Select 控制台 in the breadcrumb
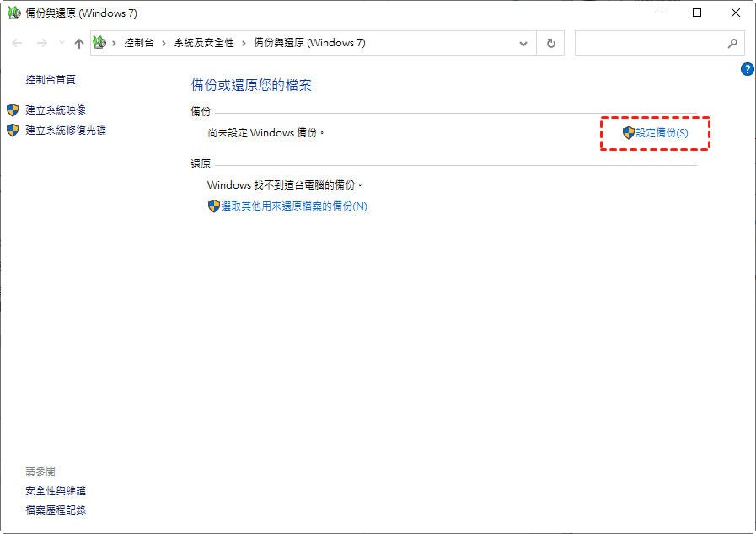 [139, 43]
